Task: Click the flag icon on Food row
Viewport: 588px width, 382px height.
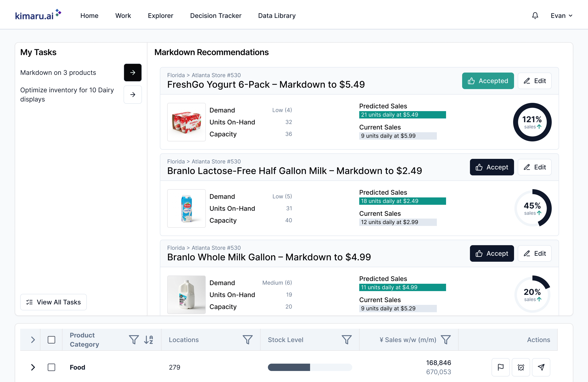Action: pyautogui.click(x=500, y=367)
